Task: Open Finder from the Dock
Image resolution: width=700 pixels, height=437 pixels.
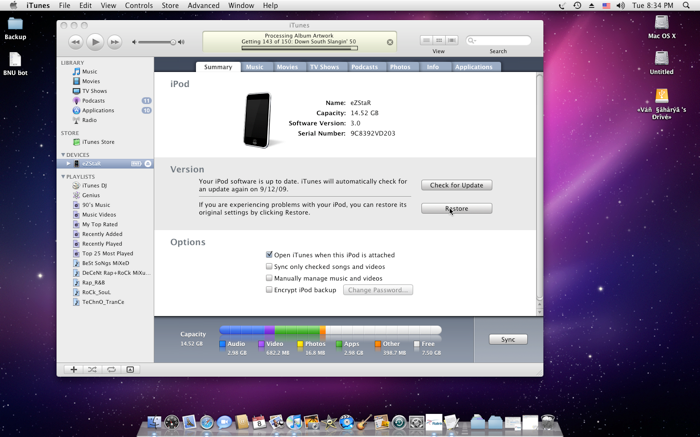Action: click(x=154, y=422)
